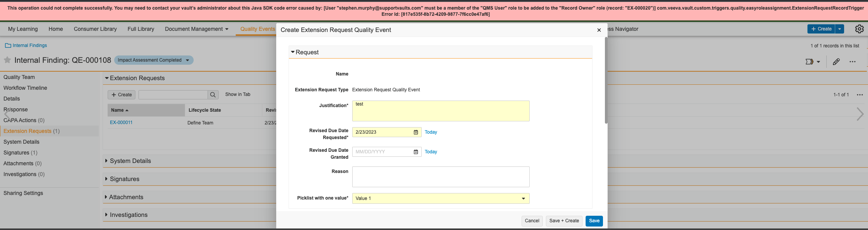Open the Picklist with one value dropdown
This screenshot has height=230, width=868.
coord(441,198)
